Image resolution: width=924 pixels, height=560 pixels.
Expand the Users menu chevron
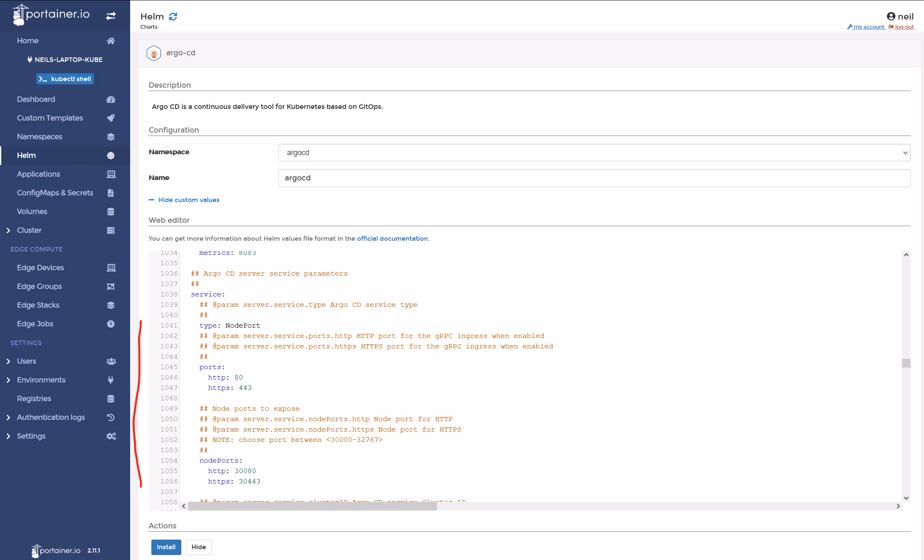8,361
